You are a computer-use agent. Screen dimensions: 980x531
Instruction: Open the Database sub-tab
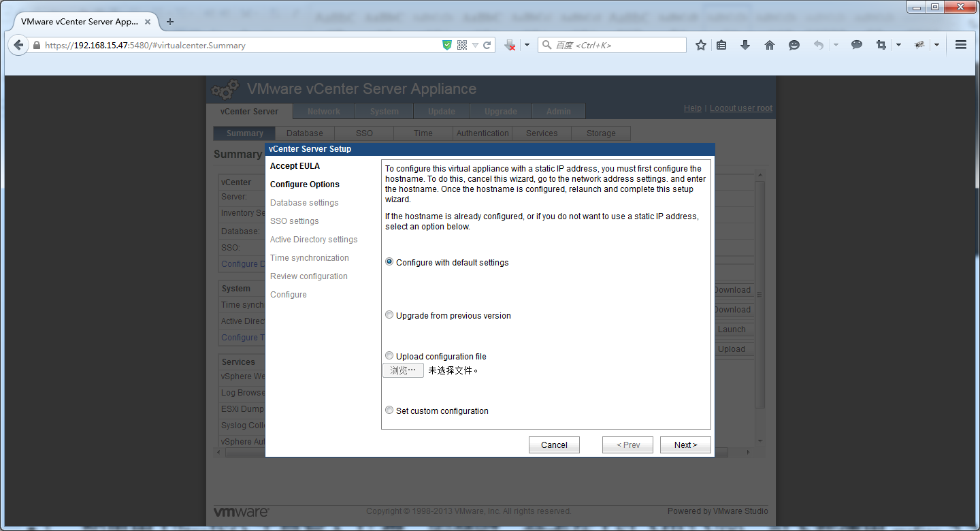tap(305, 133)
